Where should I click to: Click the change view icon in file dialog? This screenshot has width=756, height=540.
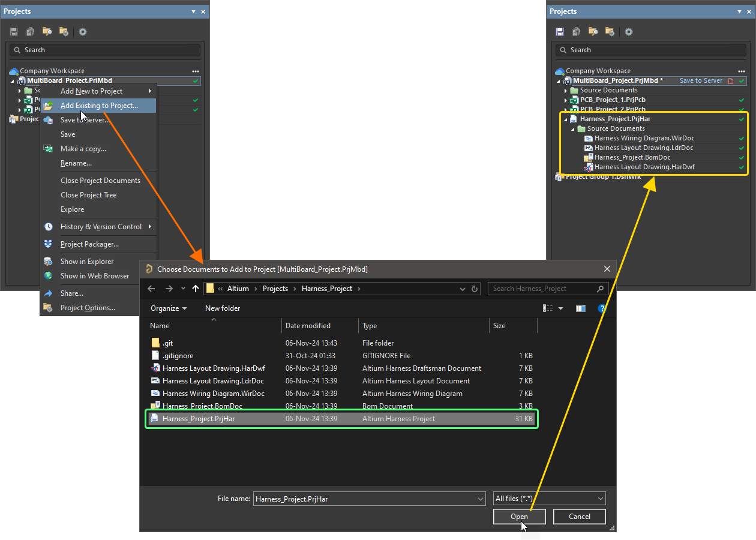coord(548,308)
